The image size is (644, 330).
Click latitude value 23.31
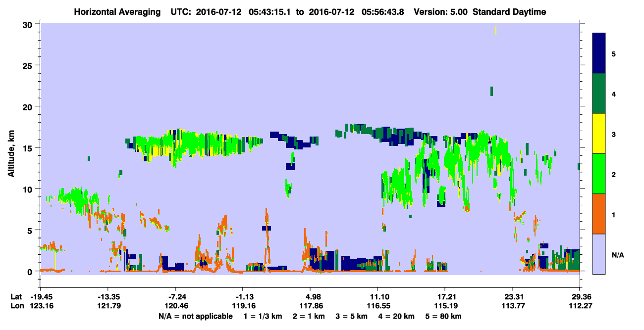click(x=513, y=297)
